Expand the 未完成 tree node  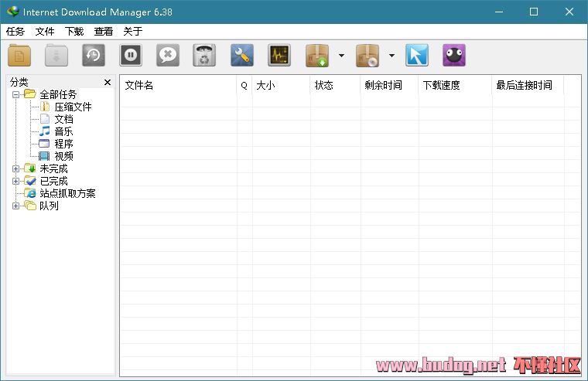coord(16,168)
